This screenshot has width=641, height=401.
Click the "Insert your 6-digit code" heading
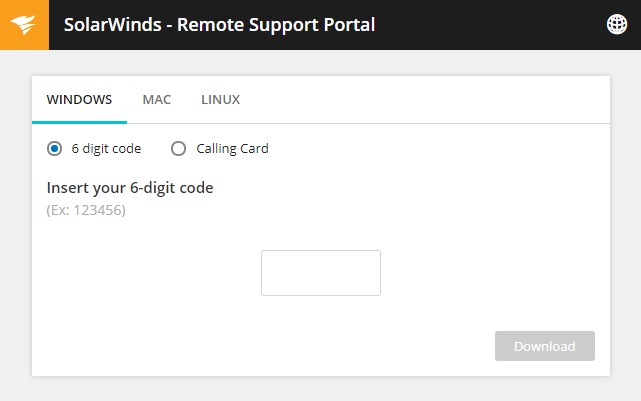click(130, 188)
